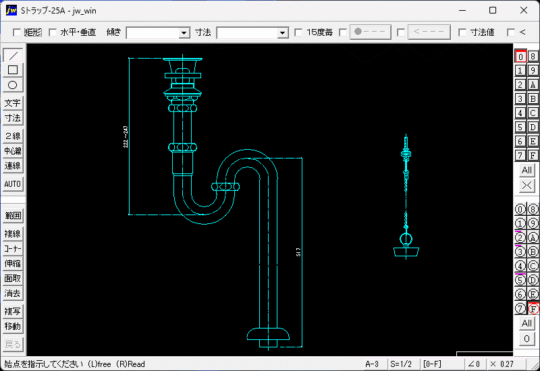
Task: Activate the 寸法 dimension tool in sidebar
Action: [x=13, y=118]
